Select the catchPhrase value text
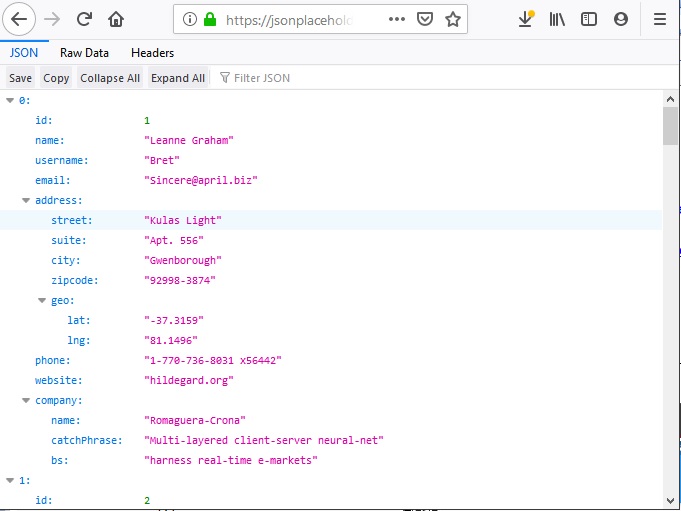Viewport: 681px width, 511px height. [264, 440]
